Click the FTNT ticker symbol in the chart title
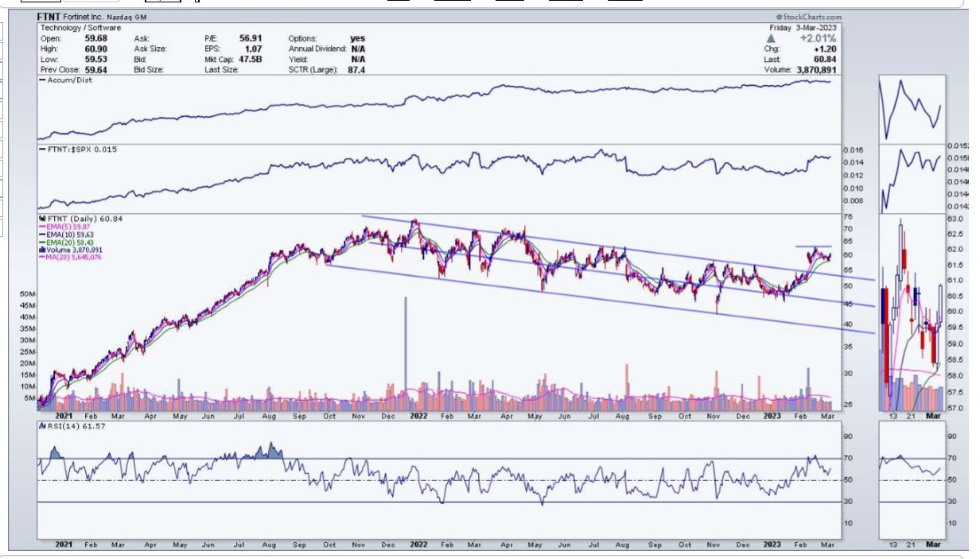 [x=48, y=16]
